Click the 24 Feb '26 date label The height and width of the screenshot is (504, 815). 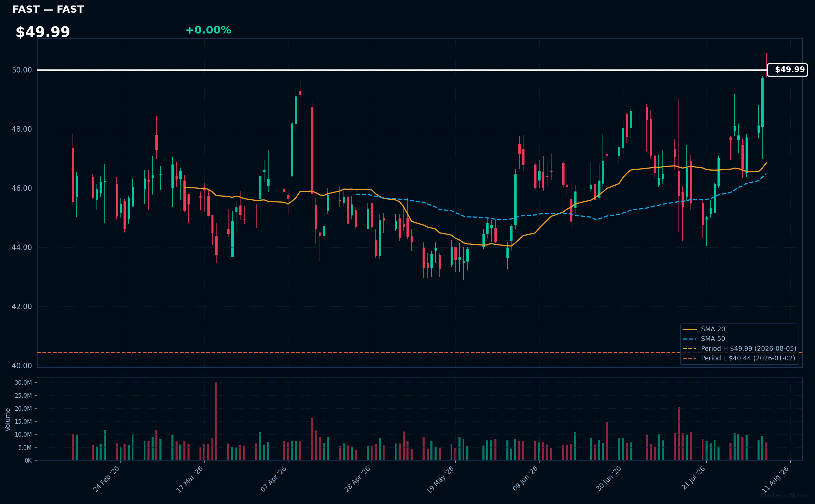click(106, 479)
